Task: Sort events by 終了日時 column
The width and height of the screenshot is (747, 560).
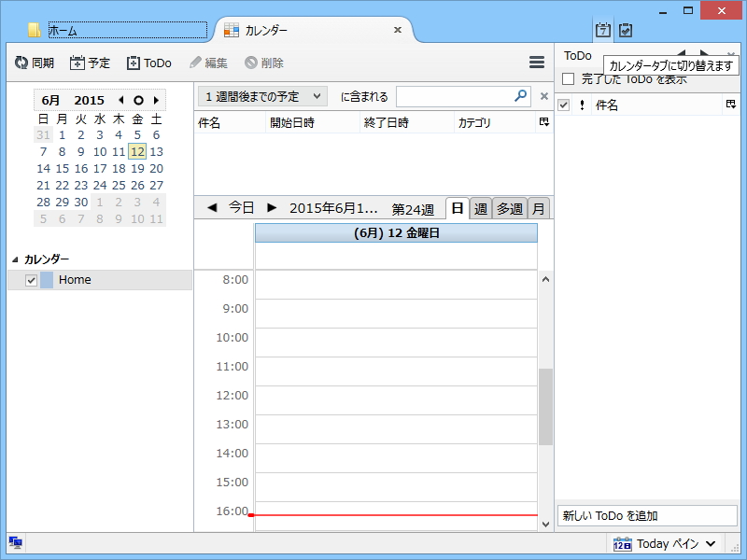Action: pos(407,123)
